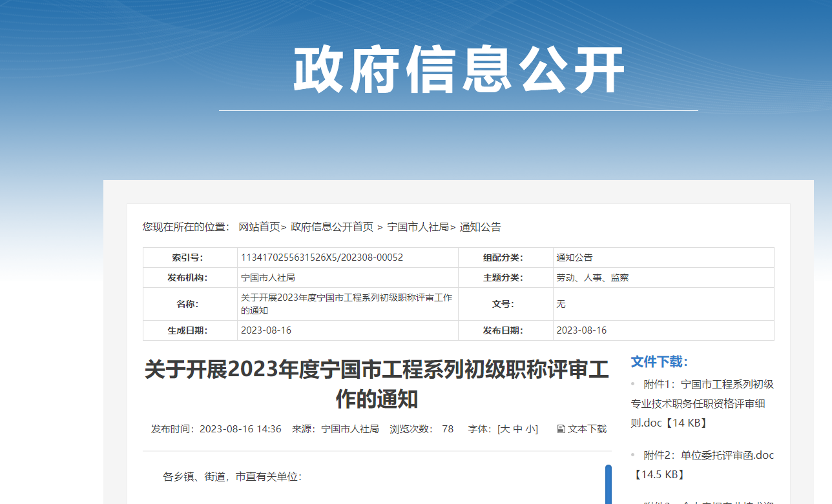The image size is (832, 504).
Task: Switch font size to 中 (medium)
Action: [517, 429]
